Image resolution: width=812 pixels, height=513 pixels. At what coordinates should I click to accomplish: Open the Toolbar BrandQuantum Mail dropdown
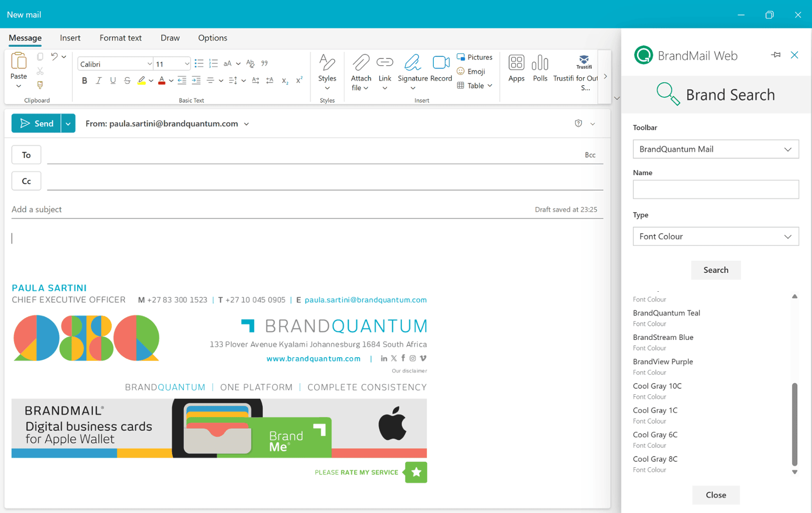coord(716,149)
